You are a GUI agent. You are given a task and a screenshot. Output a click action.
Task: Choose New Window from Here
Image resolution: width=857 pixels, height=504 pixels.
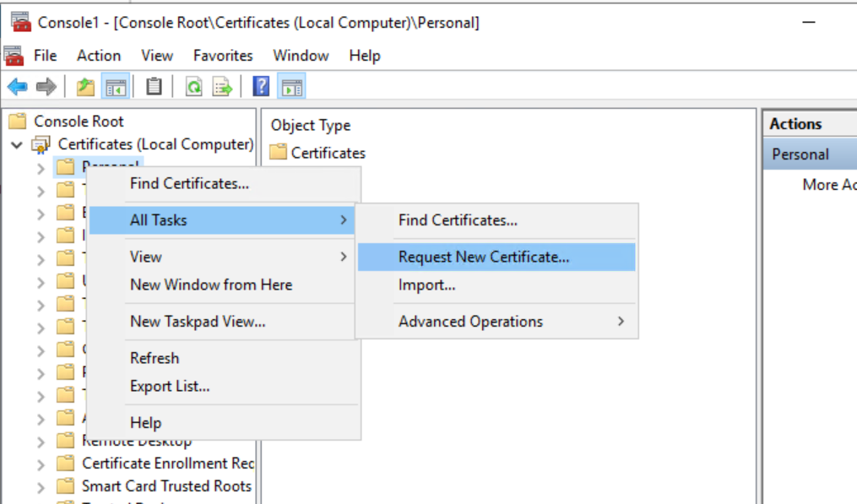[224, 285]
